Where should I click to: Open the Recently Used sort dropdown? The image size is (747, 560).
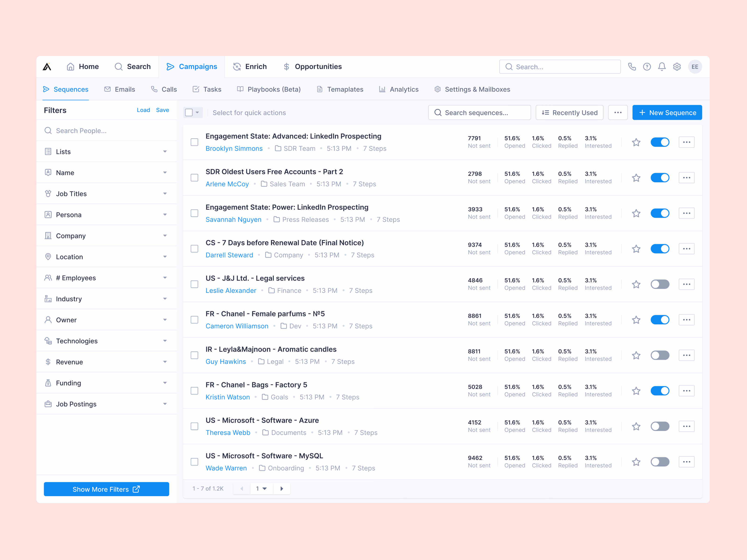tap(569, 112)
